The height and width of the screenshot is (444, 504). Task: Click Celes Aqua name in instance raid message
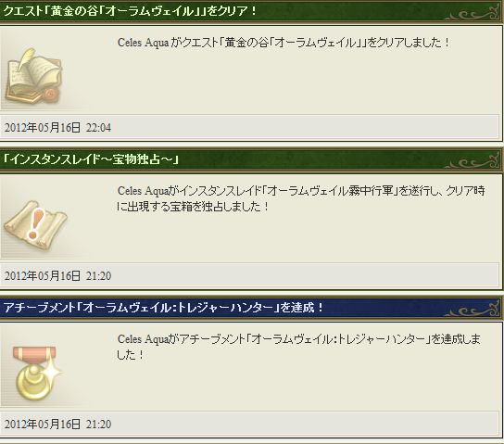[x=143, y=191]
